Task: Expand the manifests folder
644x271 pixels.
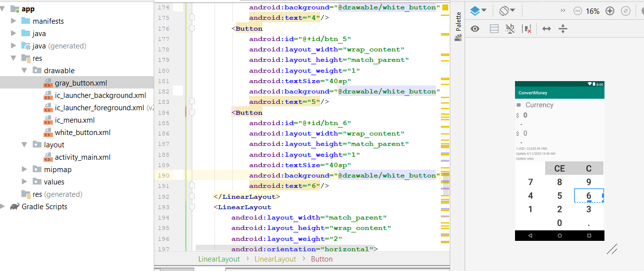Action: 13,21
